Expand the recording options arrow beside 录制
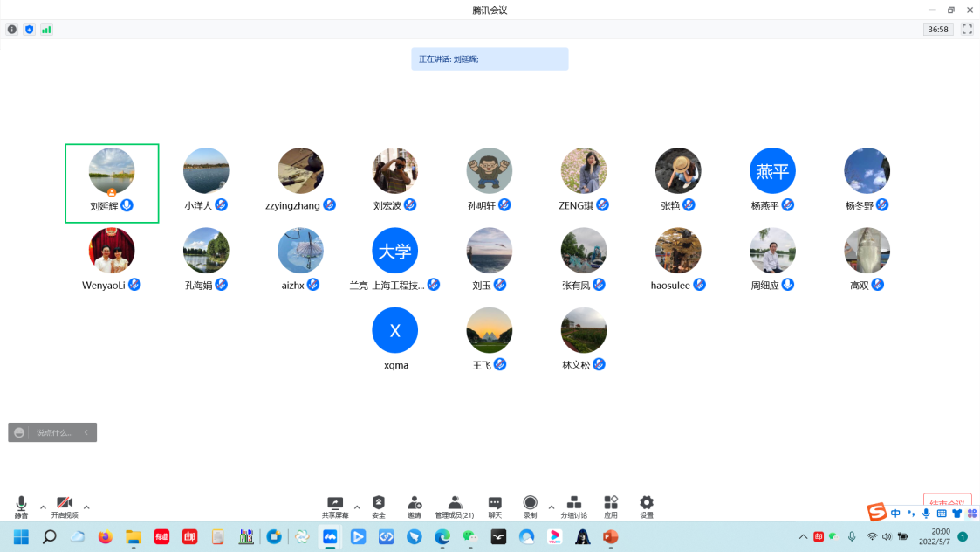Image resolution: width=980 pixels, height=552 pixels. point(551,507)
